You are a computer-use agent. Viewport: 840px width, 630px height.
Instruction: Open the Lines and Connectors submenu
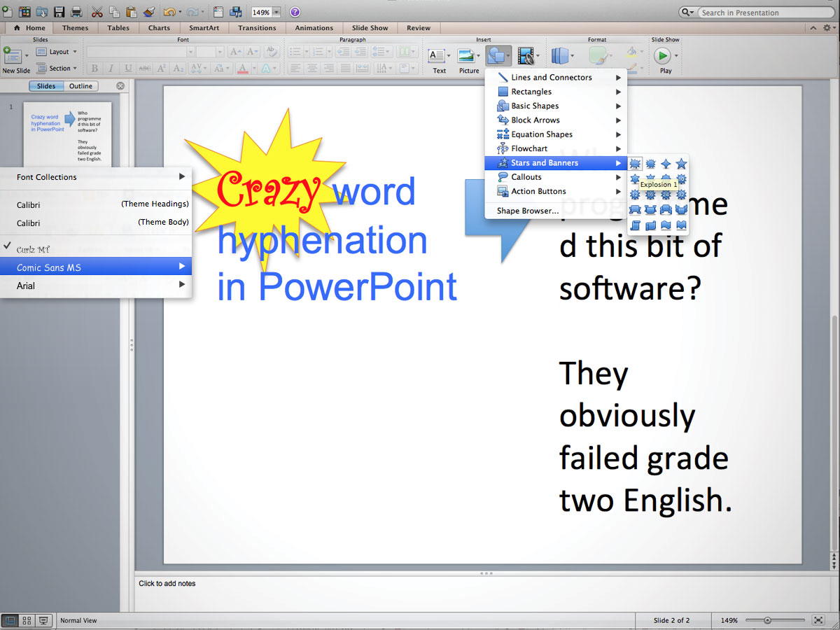556,78
